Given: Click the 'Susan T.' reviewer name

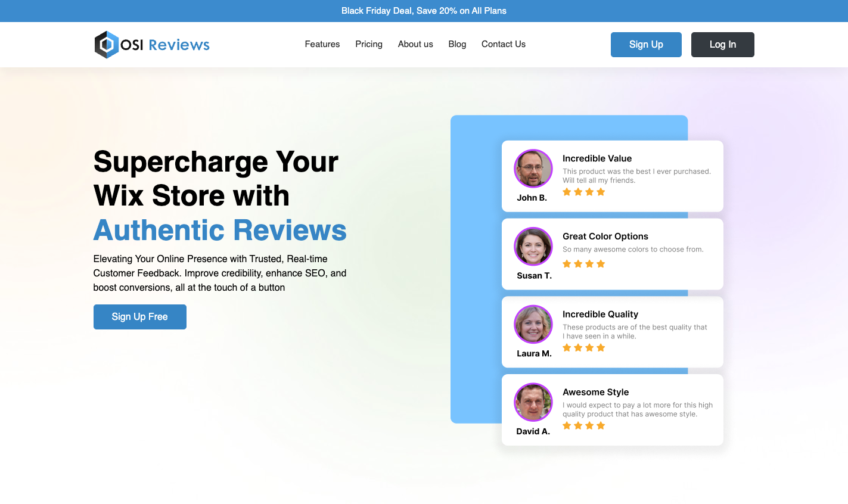Looking at the screenshot, I should tap(535, 276).
